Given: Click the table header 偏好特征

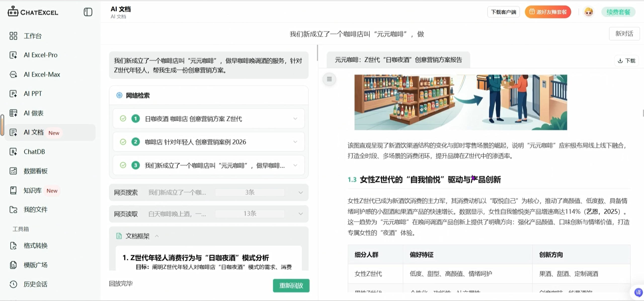Looking at the screenshot, I should pyautogui.click(x=422, y=255).
